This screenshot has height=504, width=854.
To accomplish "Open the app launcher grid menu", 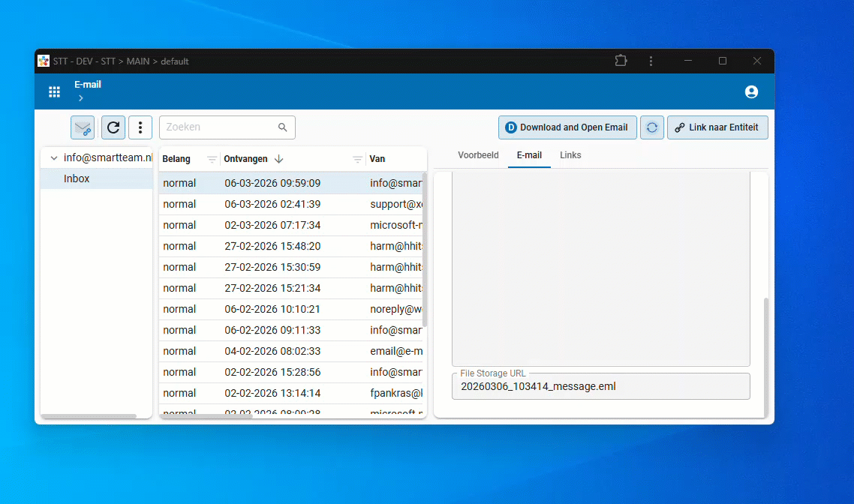I will (x=54, y=91).
